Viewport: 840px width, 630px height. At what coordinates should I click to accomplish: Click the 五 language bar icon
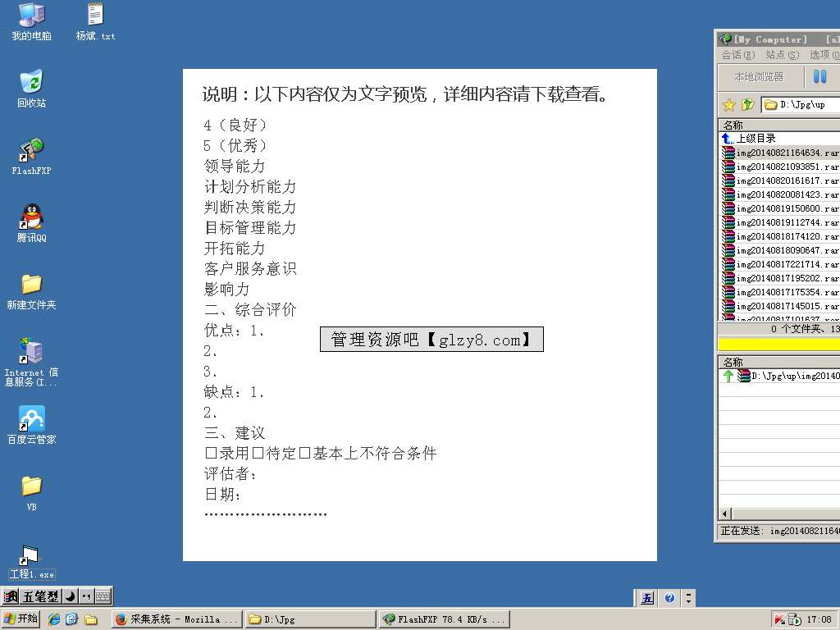(x=648, y=598)
